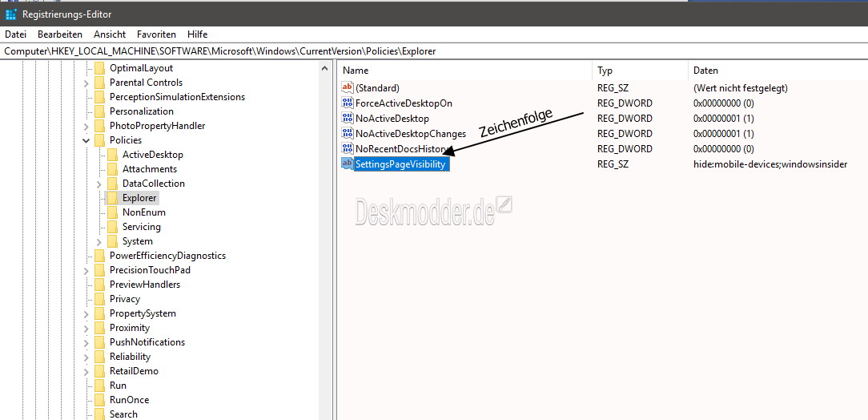Open the Datei menu
This screenshot has width=868, height=420.
pos(15,34)
